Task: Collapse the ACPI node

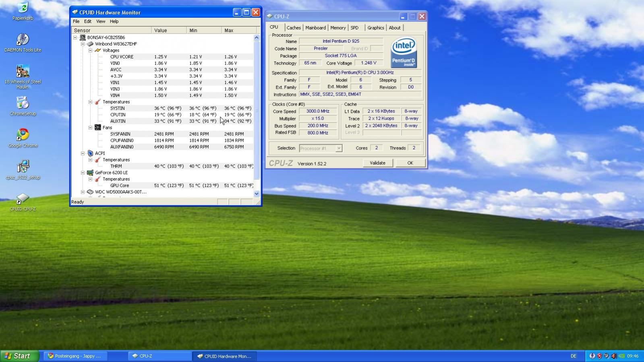Action: coord(83,153)
